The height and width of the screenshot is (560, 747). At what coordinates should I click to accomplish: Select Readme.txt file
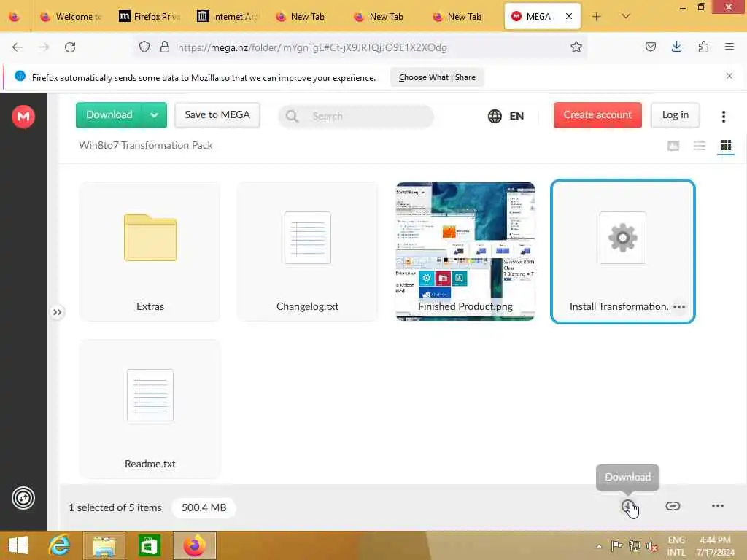click(150, 409)
